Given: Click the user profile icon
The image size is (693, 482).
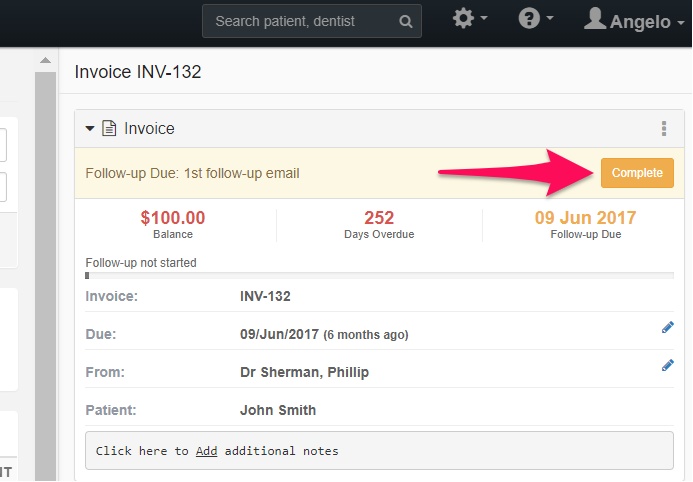Looking at the screenshot, I should click(x=595, y=19).
